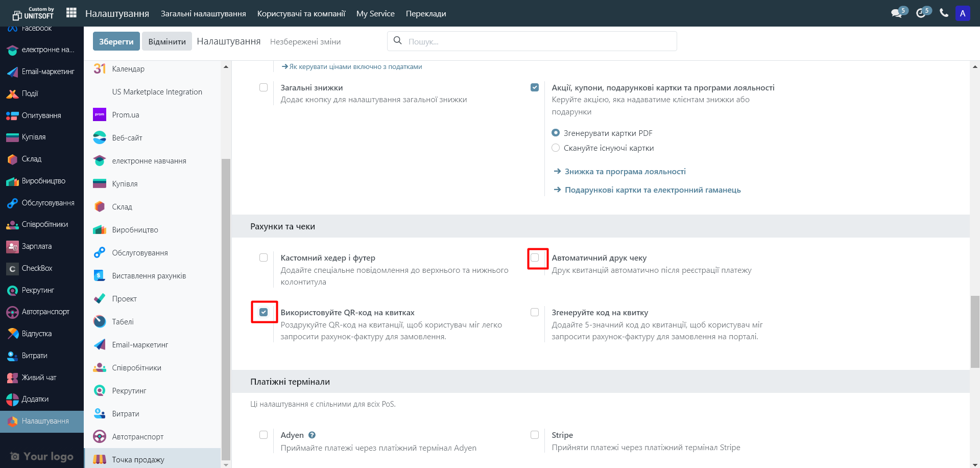Open Подарункові картки та електронний гаманець link
This screenshot has width=980, height=468.
click(x=648, y=190)
